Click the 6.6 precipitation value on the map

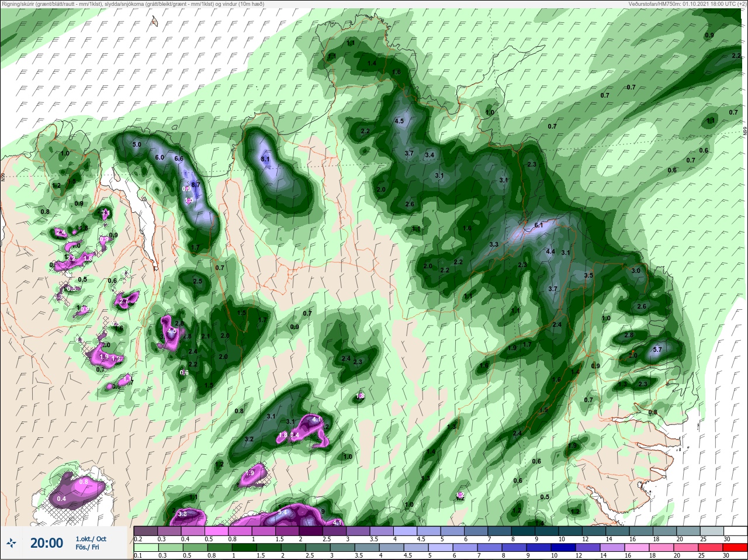click(179, 158)
